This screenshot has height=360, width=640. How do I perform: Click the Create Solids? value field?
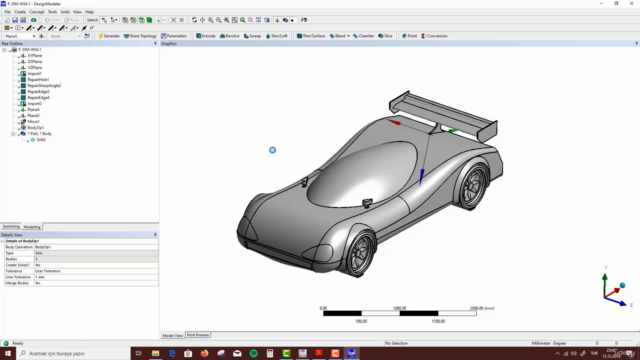pos(96,265)
